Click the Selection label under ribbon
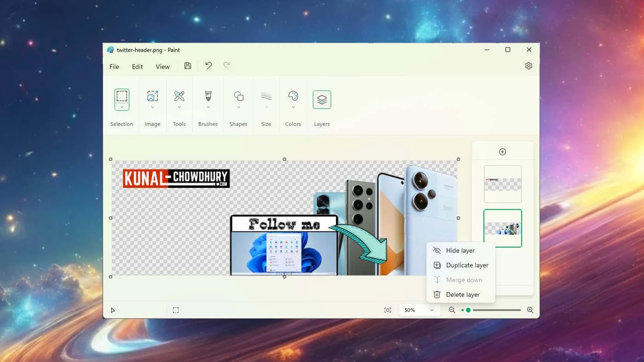 tap(121, 124)
